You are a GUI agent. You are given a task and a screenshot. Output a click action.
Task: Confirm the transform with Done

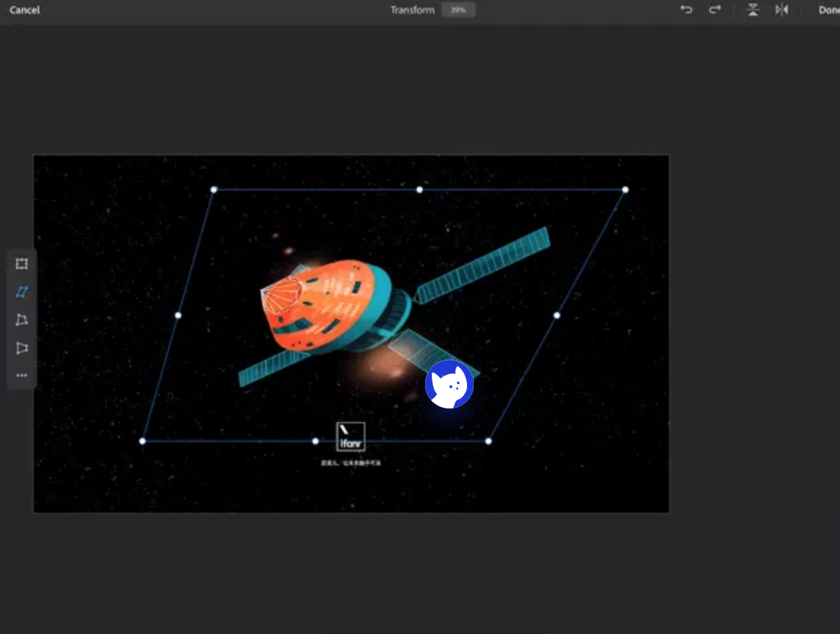(829, 10)
